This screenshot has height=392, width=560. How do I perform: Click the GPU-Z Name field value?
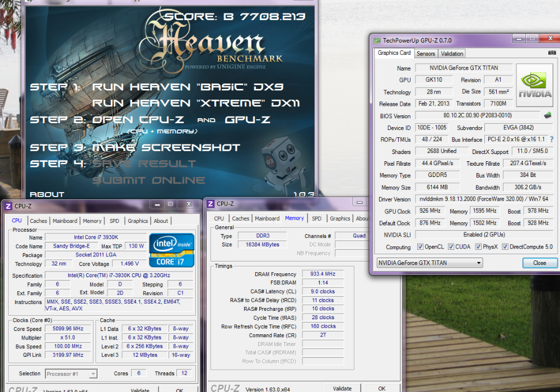[464, 68]
